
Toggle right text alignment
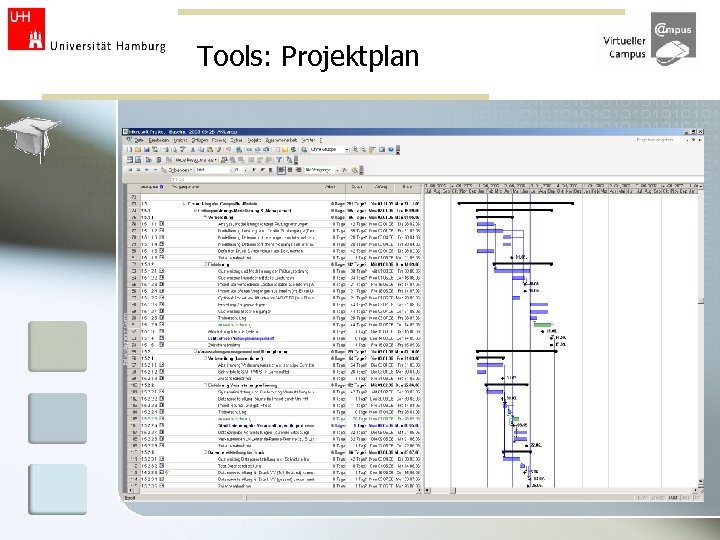tap(298, 170)
